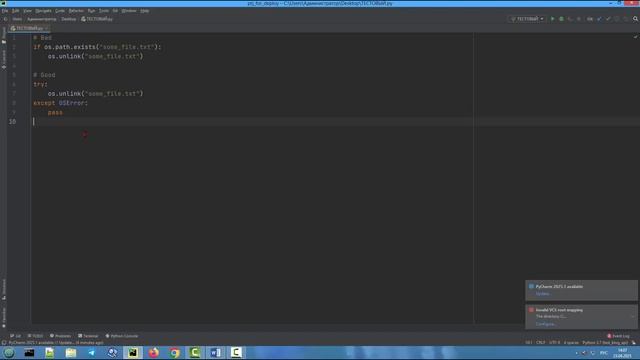Click the PyCharm update message in the status bar
The width and height of the screenshot is (640, 360).
point(56,343)
